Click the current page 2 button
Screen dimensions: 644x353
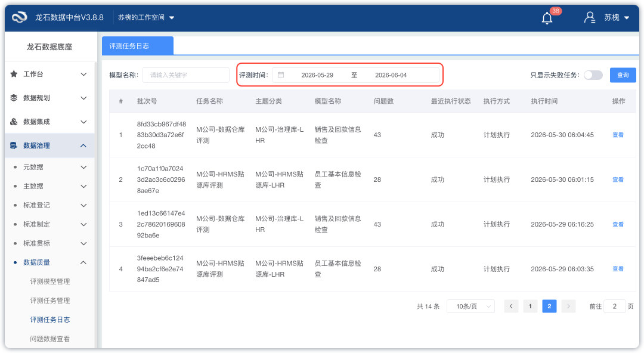tap(549, 306)
